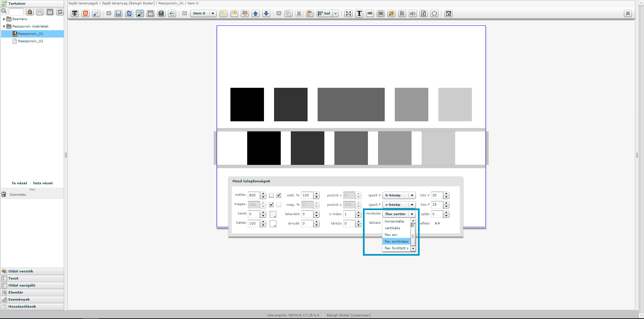Image resolution: width=644 pixels, height=319 pixels.
Task: Open the item 0 dropdown
Action: point(203,13)
